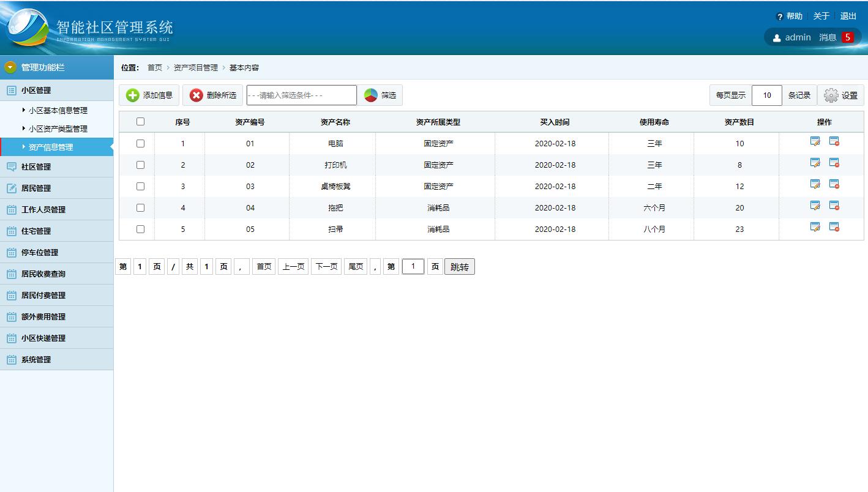This screenshot has width=868, height=492.
Task: Expand the 系统管理 menu
Action: [56, 359]
